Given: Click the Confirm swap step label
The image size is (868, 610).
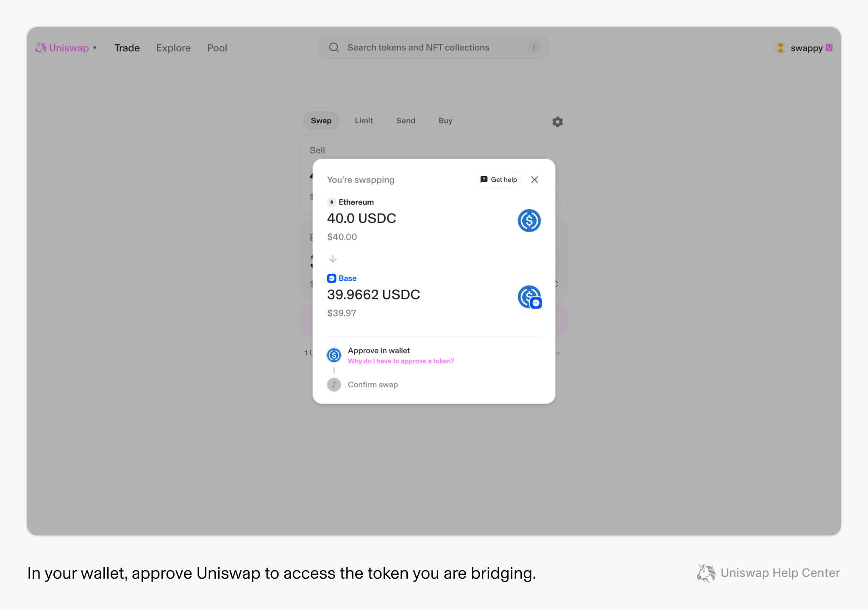Looking at the screenshot, I should (373, 385).
